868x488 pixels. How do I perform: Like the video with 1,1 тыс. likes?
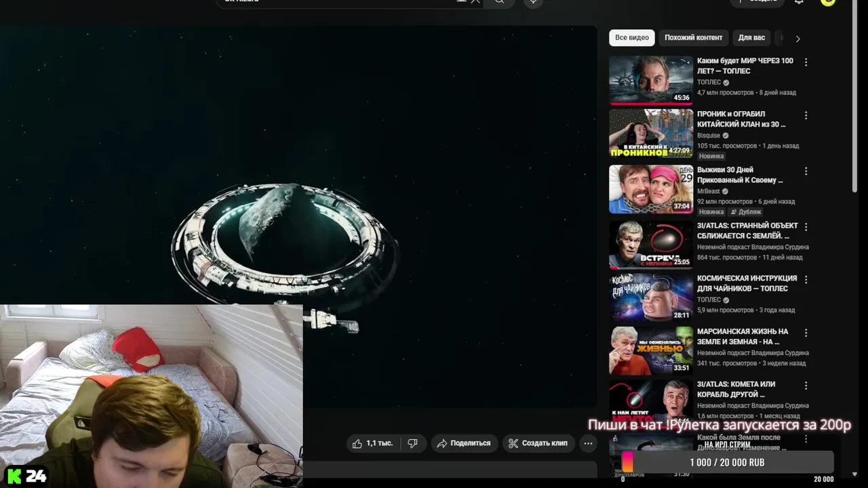pyautogui.click(x=373, y=443)
